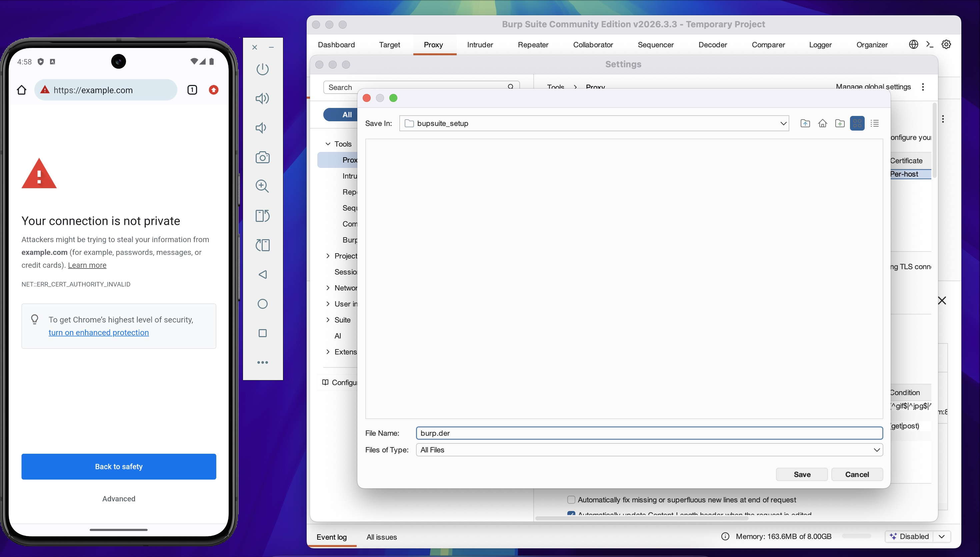Image resolution: width=980 pixels, height=557 pixels.
Task: Click the Settings horizontal scrollbar
Action: [x=642, y=518]
